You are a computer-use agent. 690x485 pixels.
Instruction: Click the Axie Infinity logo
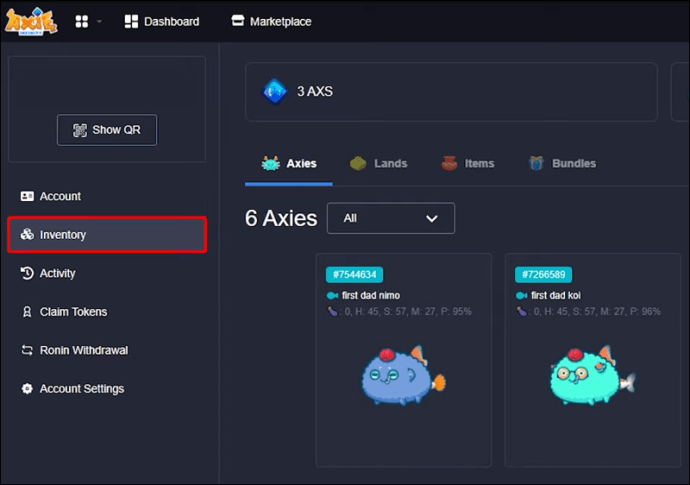(x=31, y=21)
